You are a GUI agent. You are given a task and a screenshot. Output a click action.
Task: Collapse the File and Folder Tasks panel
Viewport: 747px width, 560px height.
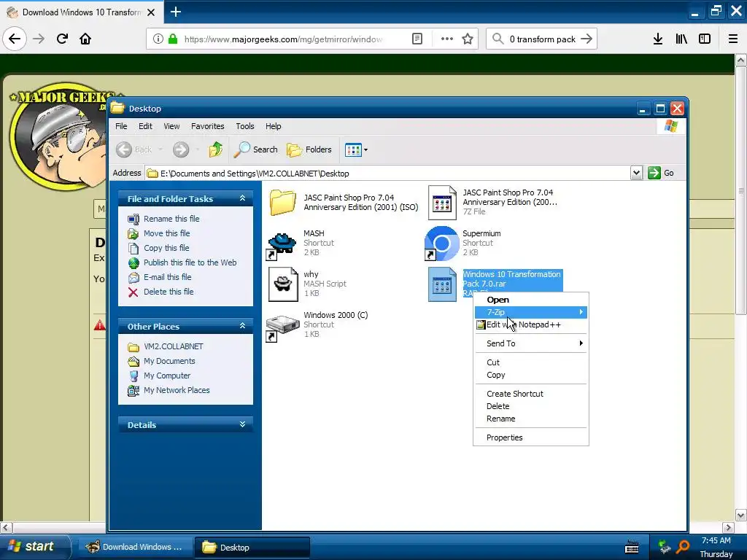point(242,198)
